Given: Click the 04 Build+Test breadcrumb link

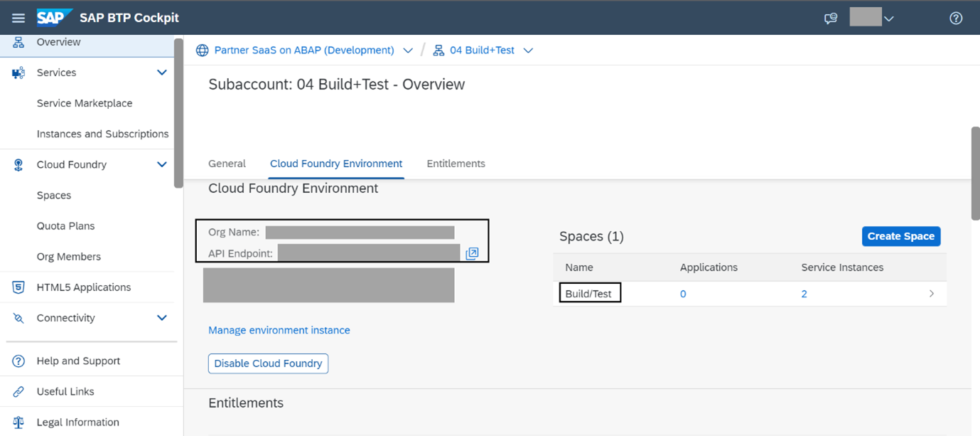Looking at the screenshot, I should pos(482,50).
